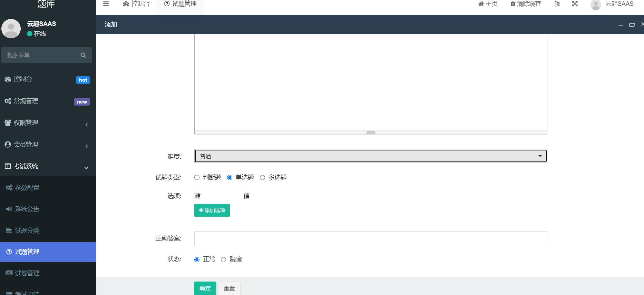Open the 难度 difficulty dropdown
Viewport: 644px width, 295px height.
371,156
